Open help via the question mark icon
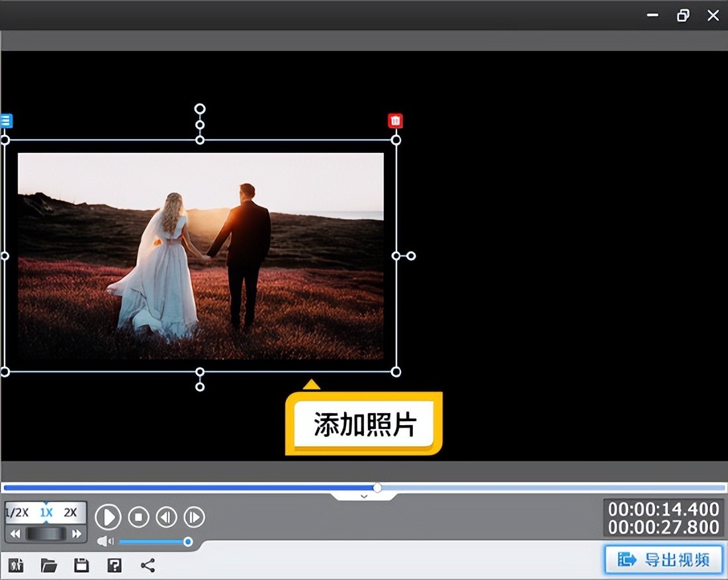Screen dimensions: 728x580 point(114,565)
